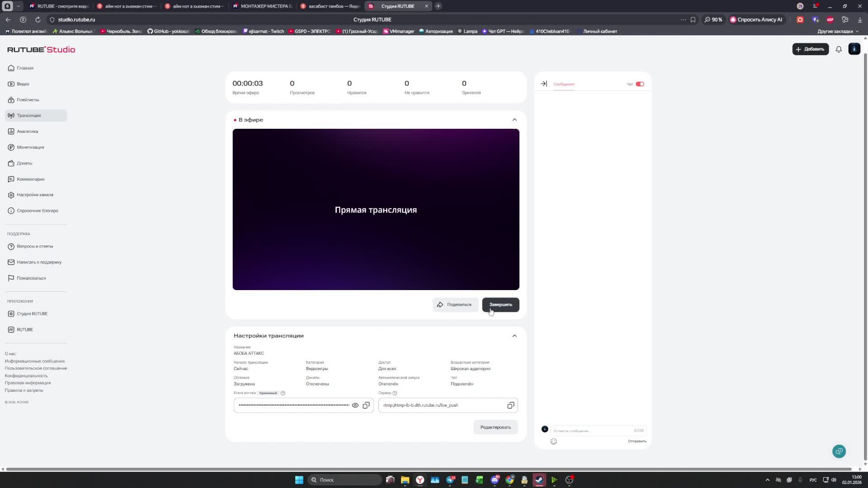868x488 pixels.
Task: Click the Добавить button
Action: coord(810,49)
